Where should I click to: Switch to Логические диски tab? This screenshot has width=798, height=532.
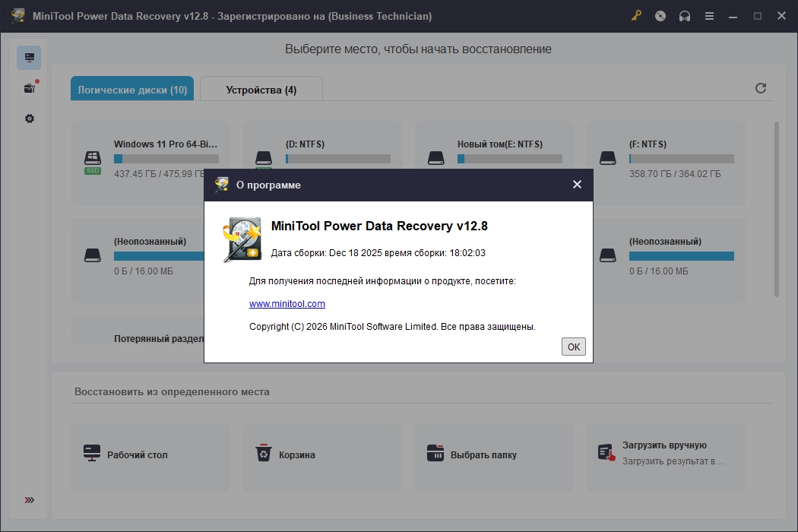point(132,89)
